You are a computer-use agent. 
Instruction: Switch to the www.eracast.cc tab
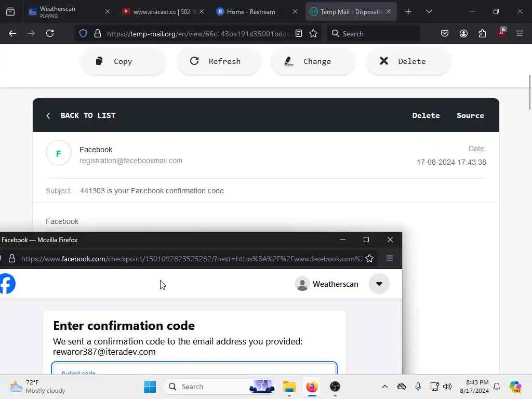coord(163,12)
